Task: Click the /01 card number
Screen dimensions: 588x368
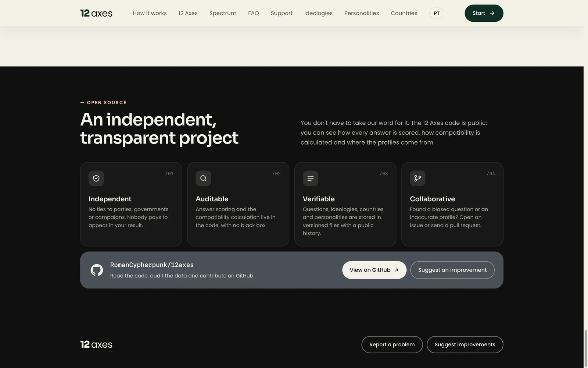Action: coord(169,174)
